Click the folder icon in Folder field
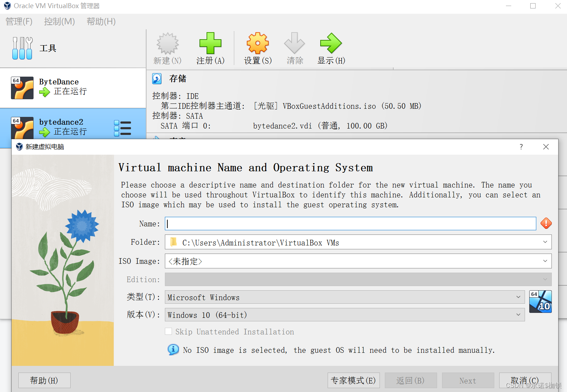Image resolution: width=567 pixels, height=392 pixels. pos(173,242)
